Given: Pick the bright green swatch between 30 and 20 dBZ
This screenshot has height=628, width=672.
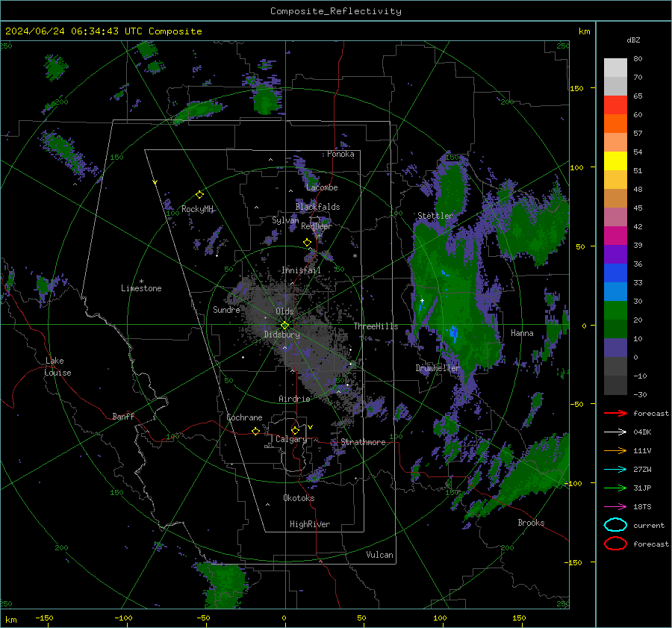Looking at the screenshot, I should coord(615,311).
